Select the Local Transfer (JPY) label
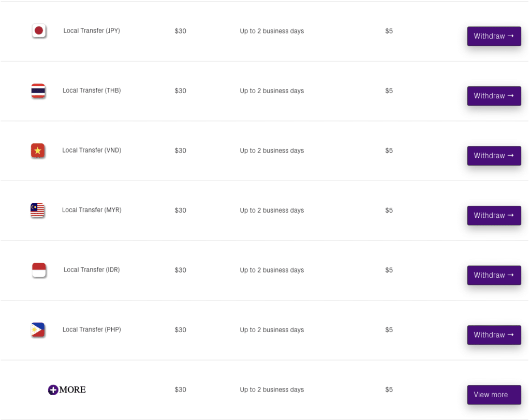Screen dimensions: 530x420 point(92,31)
